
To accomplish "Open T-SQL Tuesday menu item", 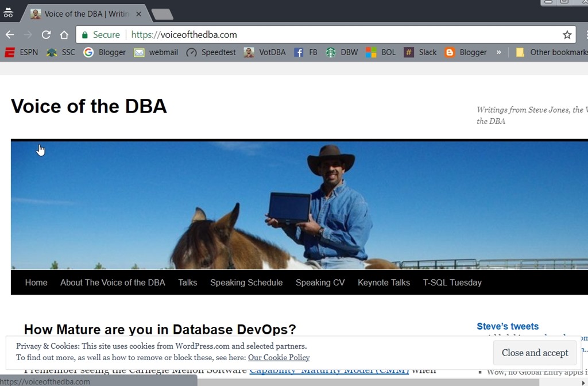I will (x=452, y=283).
